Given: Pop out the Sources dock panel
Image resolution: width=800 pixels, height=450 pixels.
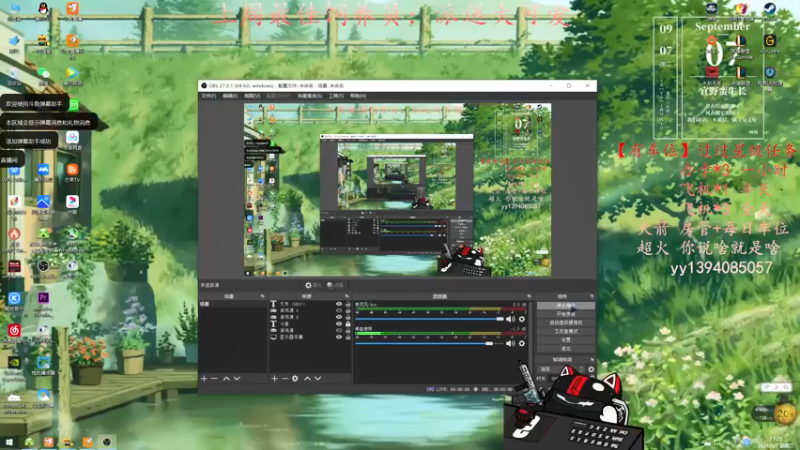Looking at the screenshot, I should pyautogui.click(x=346, y=296).
